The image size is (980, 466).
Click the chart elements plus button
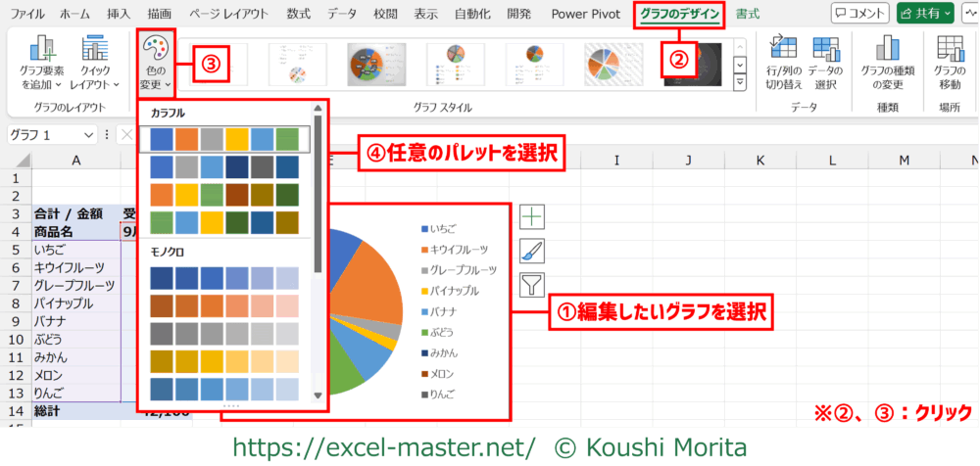(x=531, y=217)
